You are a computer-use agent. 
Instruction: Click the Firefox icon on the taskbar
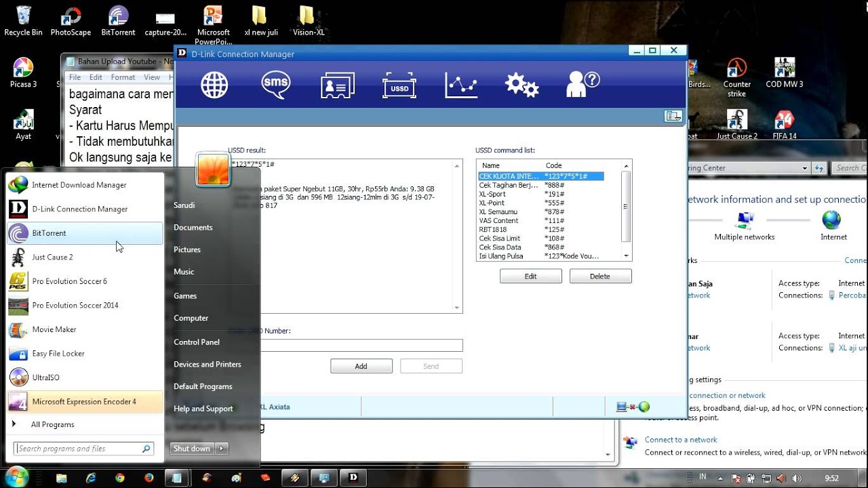coord(149,478)
